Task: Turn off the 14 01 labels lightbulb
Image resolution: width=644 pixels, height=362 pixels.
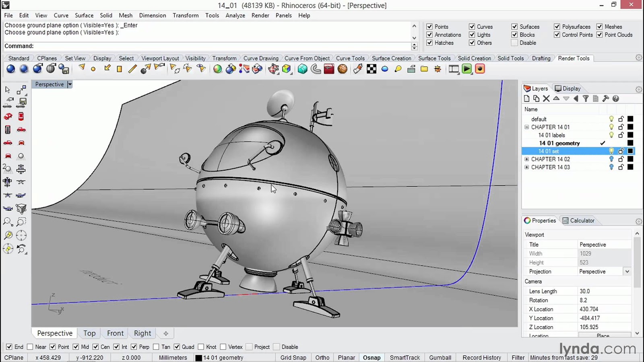Action: coord(611,135)
